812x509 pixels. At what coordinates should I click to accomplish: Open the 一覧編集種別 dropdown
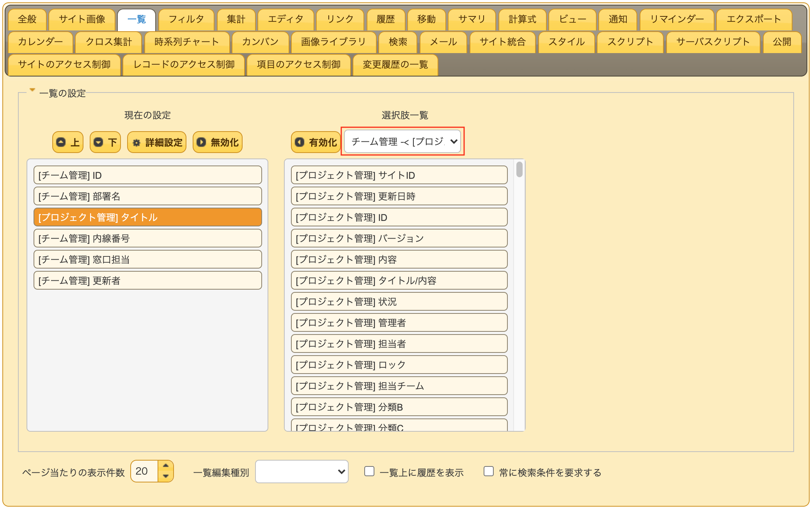click(302, 472)
